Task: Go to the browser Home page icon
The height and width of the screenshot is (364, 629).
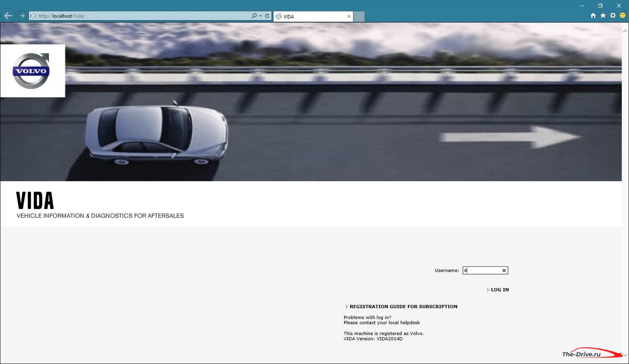Action: 593,16
